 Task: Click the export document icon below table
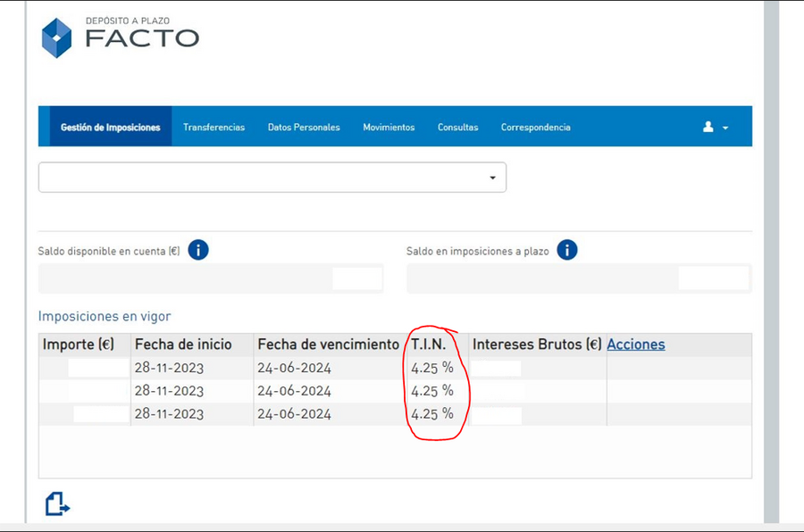57,503
